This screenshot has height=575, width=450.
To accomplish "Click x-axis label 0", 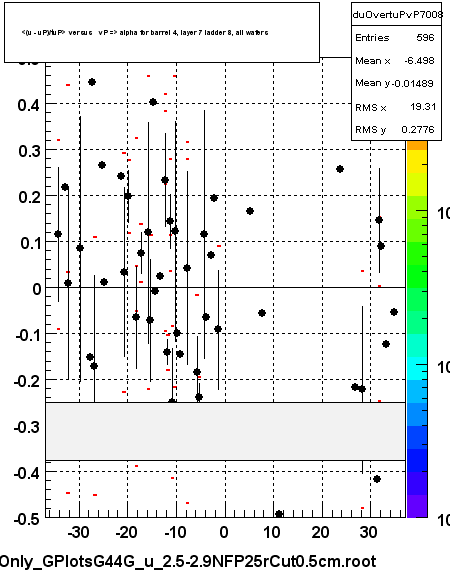I will tap(224, 532).
